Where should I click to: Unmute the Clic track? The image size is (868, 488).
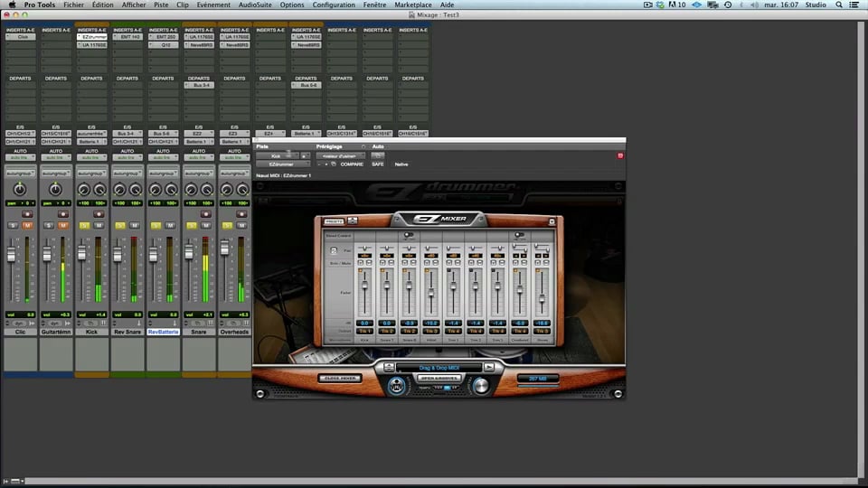[x=27, y=226]
